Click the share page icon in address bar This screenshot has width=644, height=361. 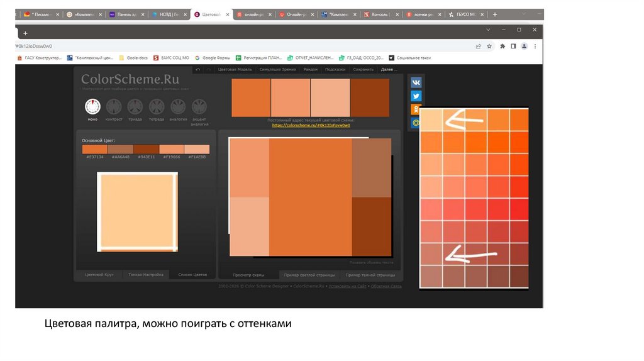tap(479, 47)
